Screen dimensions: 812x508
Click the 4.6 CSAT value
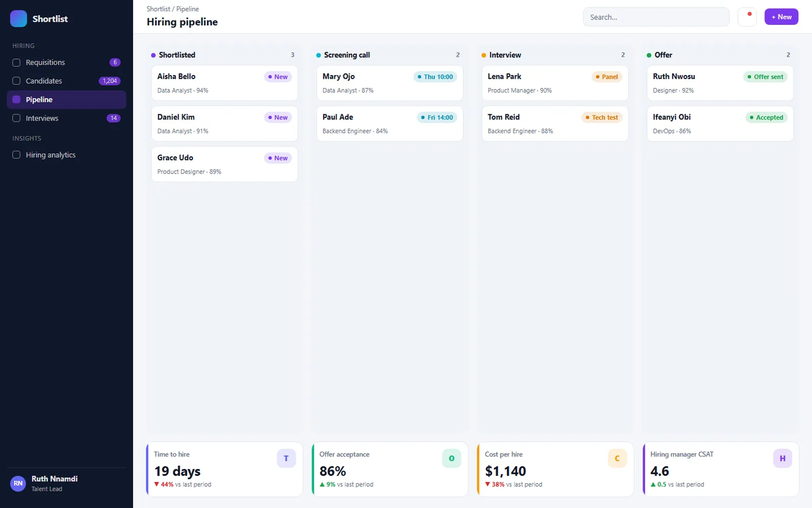(x=660, y=471)
